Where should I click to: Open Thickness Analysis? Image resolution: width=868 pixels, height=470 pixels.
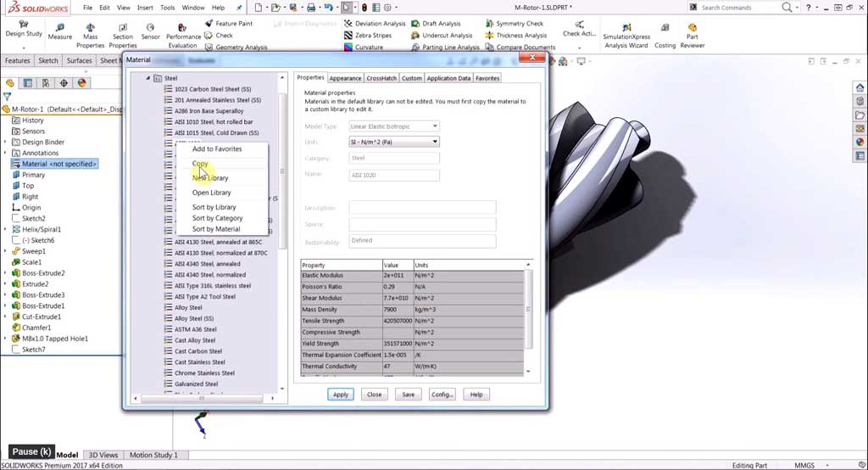(x=516, y=35)
